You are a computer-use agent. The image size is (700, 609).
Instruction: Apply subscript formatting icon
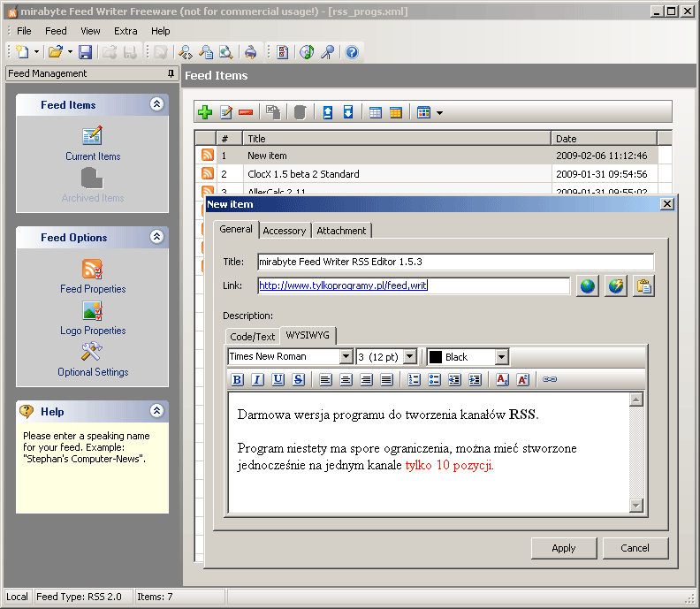(x=502, y=379)
